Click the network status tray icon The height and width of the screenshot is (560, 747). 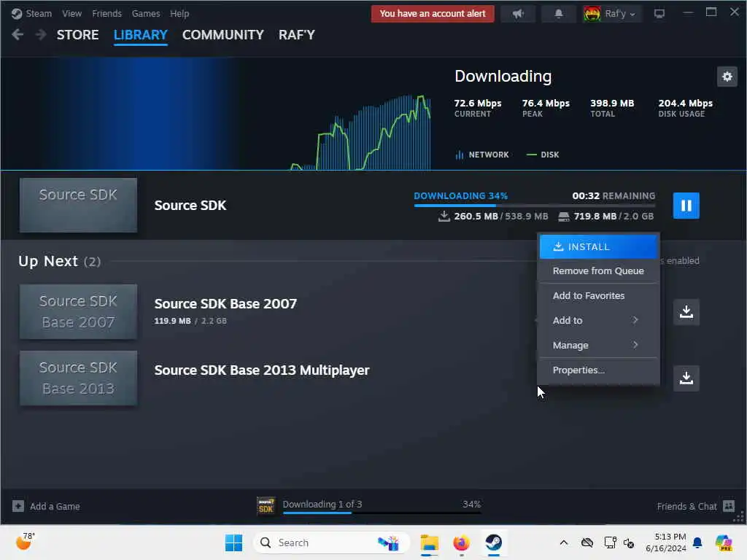pos(611,542)
